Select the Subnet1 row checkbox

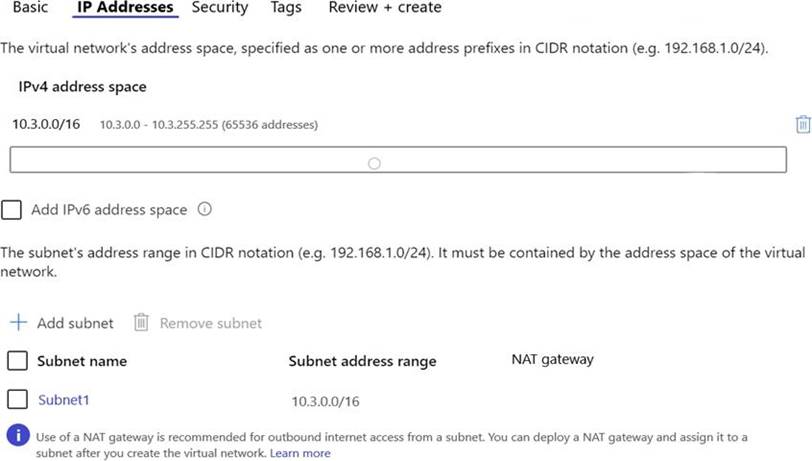coord(17,400)
